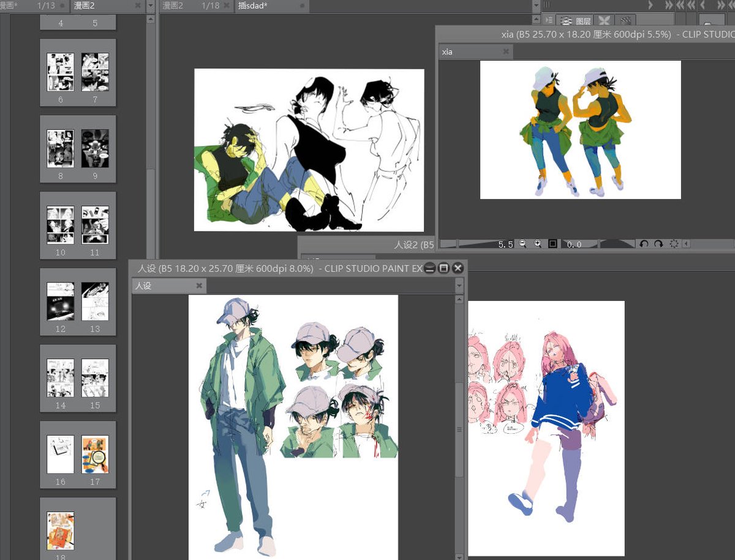Close the 漫画2 1/18 tab

coord(227,6)
